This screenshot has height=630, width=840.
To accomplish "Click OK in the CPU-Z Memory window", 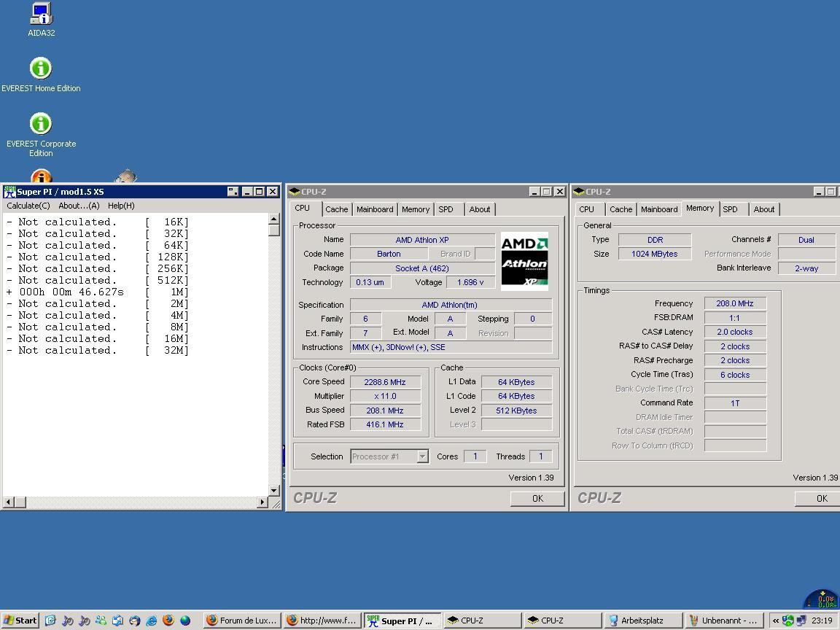I will pos(817,498).
